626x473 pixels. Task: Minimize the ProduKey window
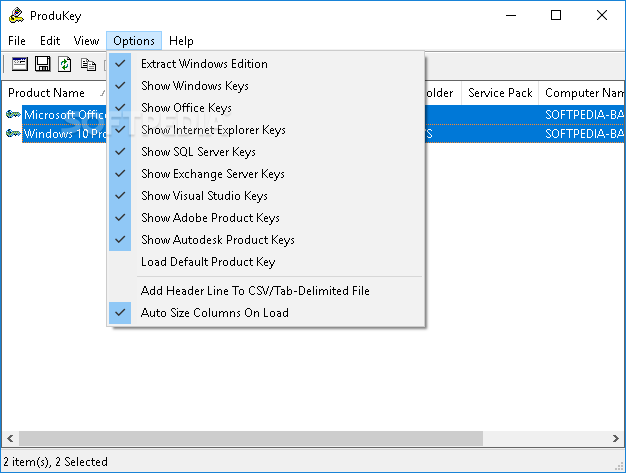pos(511,15)
